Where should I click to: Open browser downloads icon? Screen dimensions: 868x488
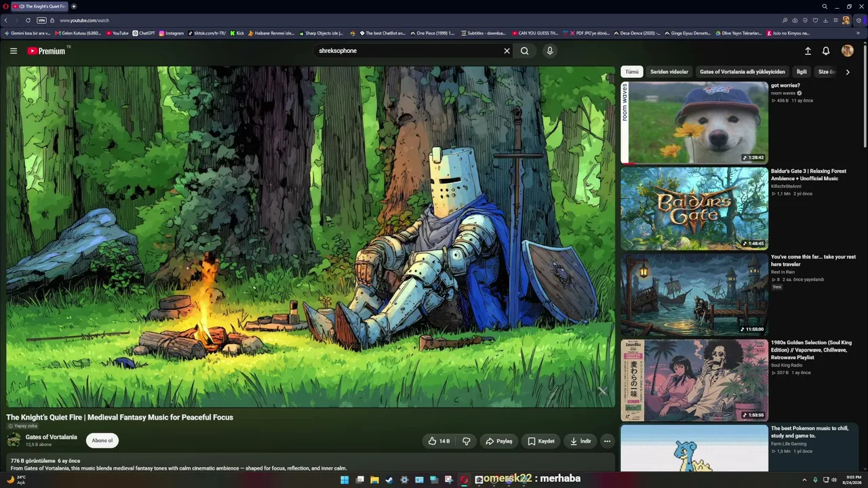click(x=826, y=20)
